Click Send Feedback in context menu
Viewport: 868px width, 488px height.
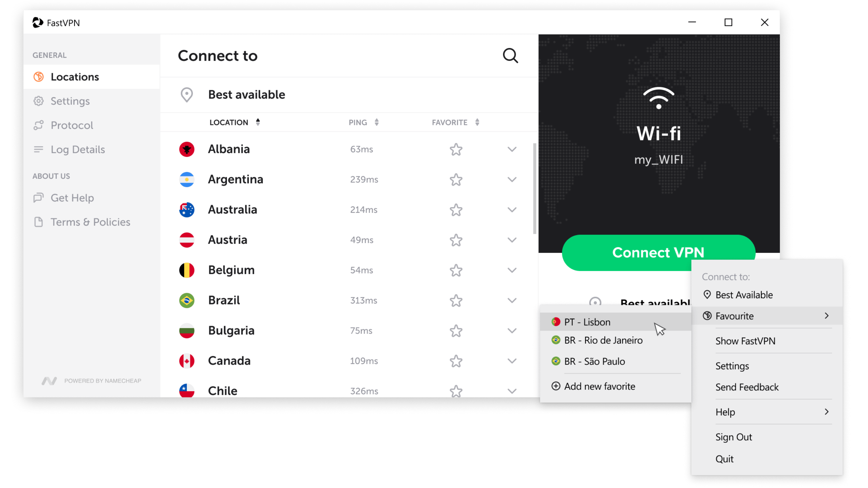tap(747, 387)
